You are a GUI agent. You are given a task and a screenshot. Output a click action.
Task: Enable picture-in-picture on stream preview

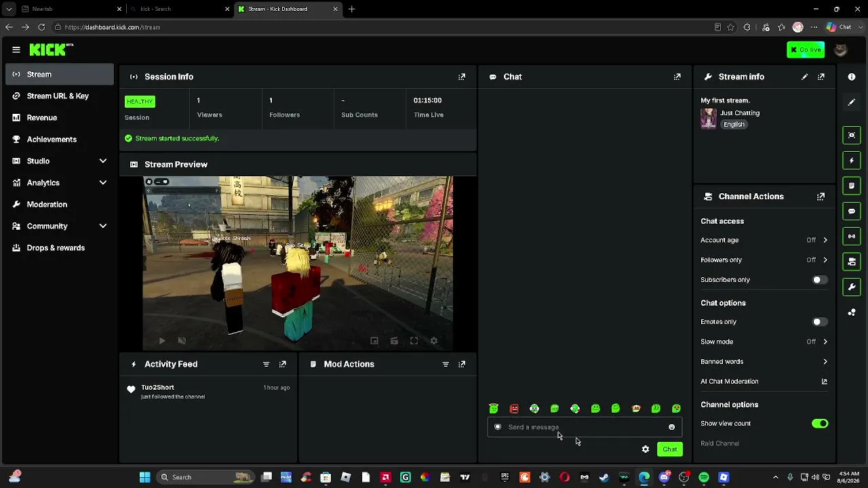(374, 341)
